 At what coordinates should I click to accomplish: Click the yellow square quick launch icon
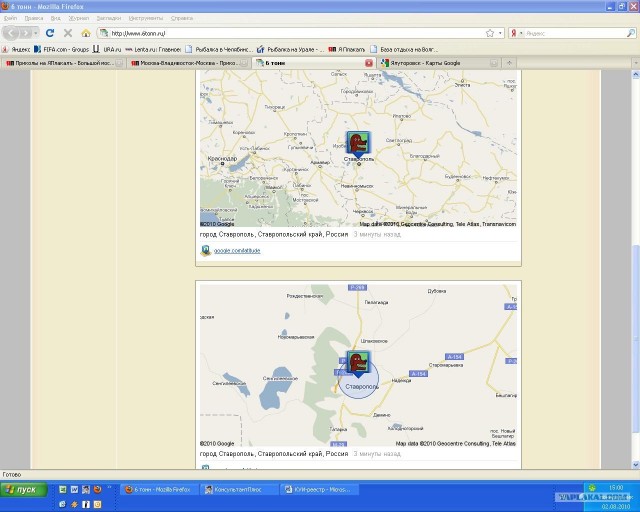click(x=97, y=504)
